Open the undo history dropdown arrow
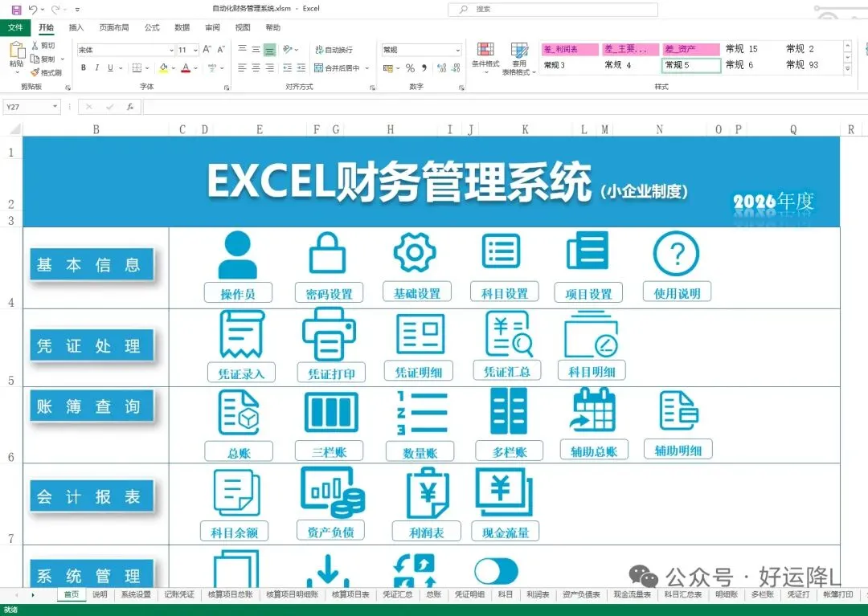This screenshot has width=868, height=616. (42, 10)
